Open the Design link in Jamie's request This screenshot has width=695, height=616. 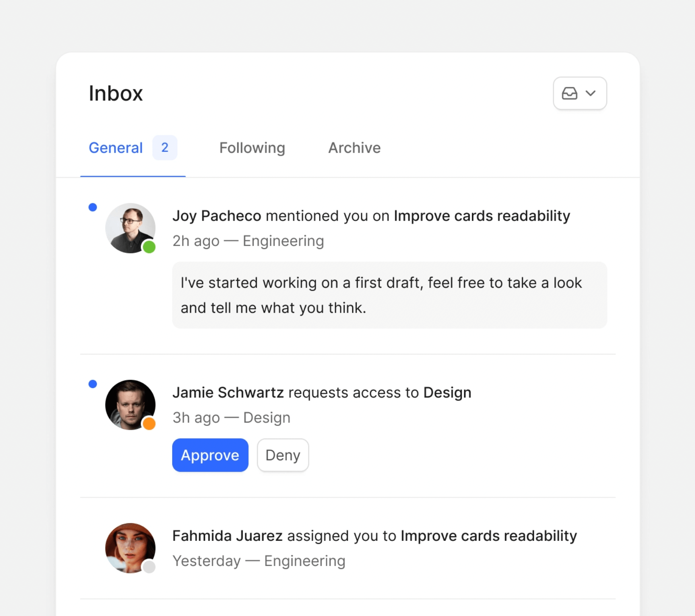pyautogui.click(x=447, y=393)
